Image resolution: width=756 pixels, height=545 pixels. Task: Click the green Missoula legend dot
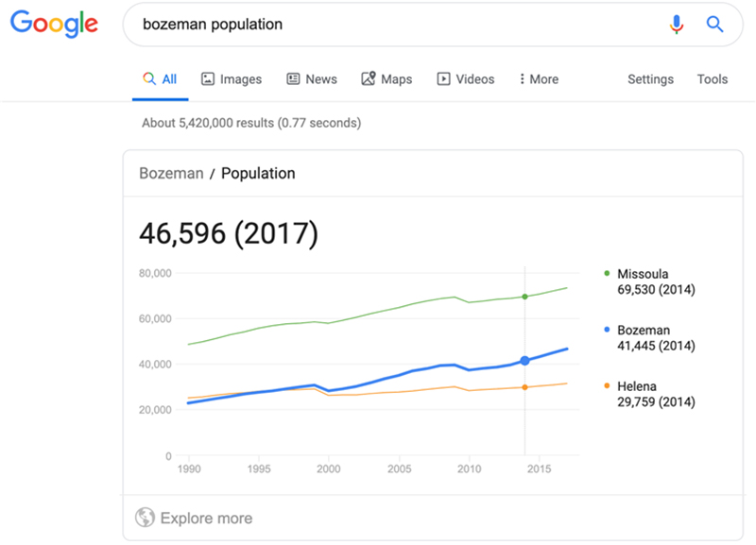607,273
